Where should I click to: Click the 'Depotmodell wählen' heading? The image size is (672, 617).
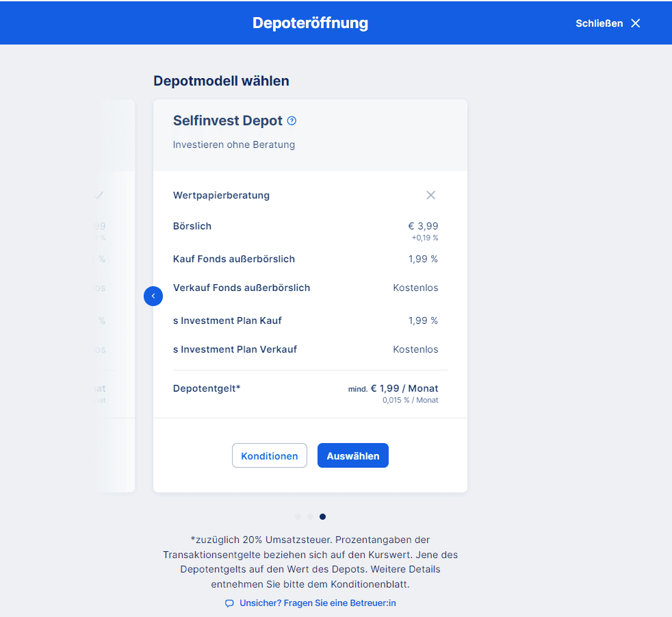[x=221, y=81]
